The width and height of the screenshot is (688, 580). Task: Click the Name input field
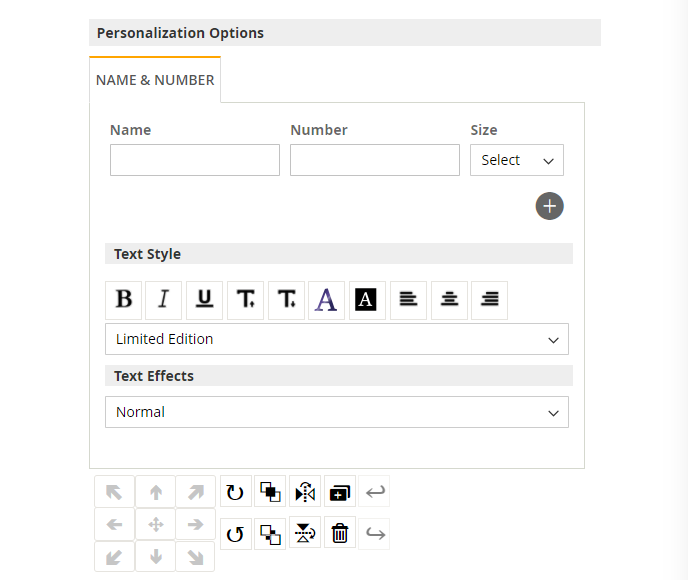pos(195,160)
